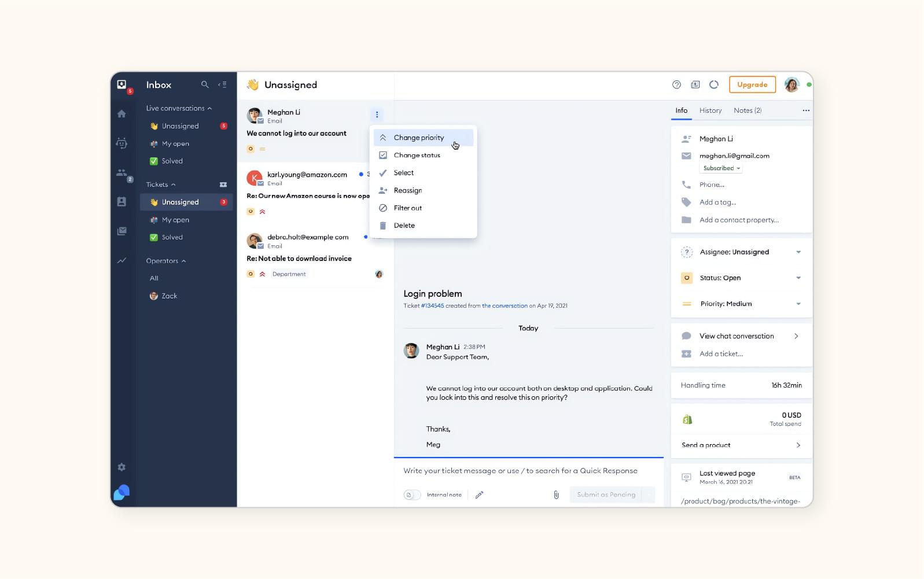Open the settings gear in the sidebar

(x=122, y=467)
